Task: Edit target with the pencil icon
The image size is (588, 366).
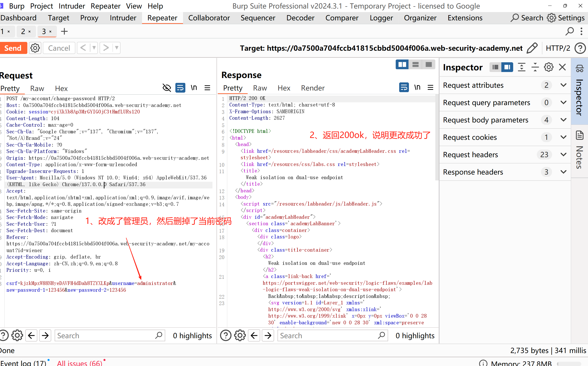Action: (532, 48)
